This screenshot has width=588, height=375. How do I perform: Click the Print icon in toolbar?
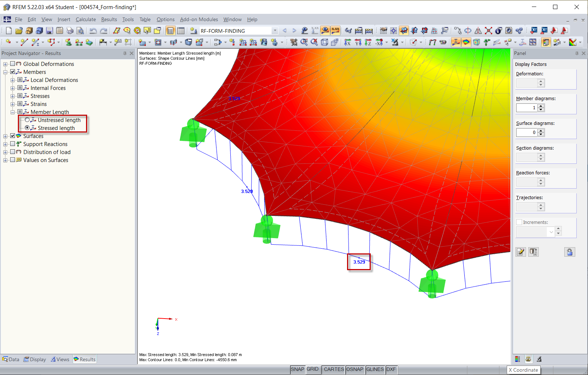70,31
